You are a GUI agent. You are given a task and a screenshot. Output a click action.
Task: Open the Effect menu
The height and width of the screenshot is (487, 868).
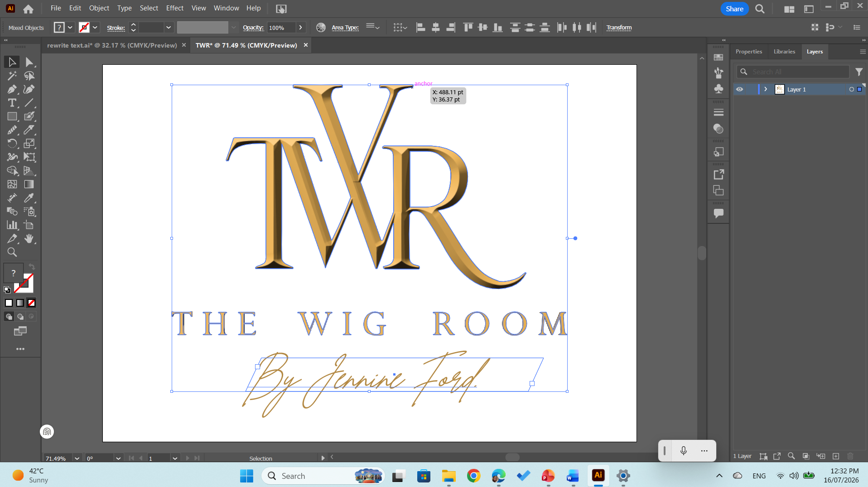coord(174,8)
